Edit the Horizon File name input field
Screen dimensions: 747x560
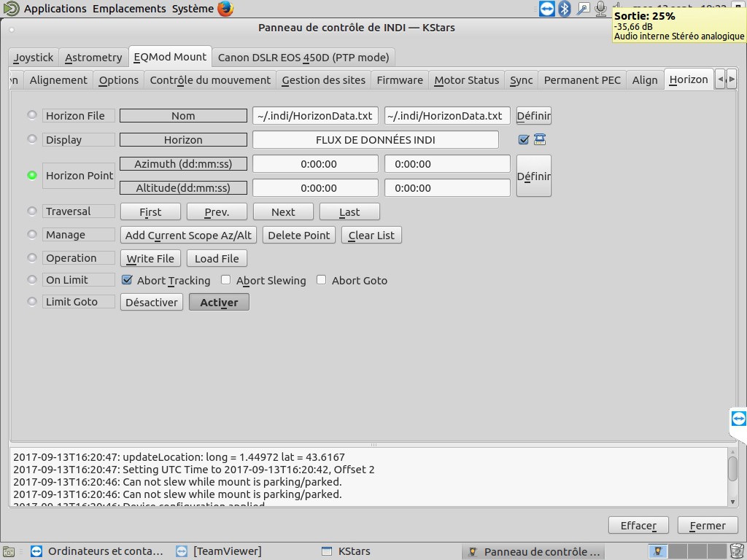click(447, 116)
